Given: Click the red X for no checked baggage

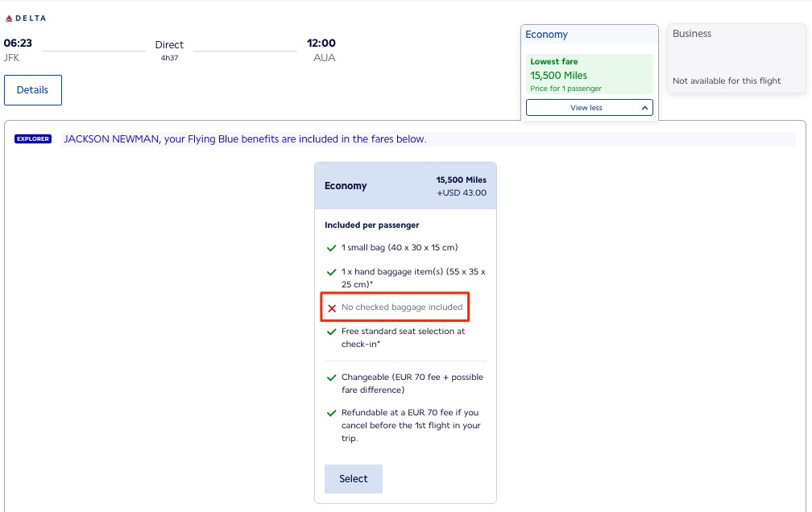Looking at the screenshot, I should pos(332,308).
